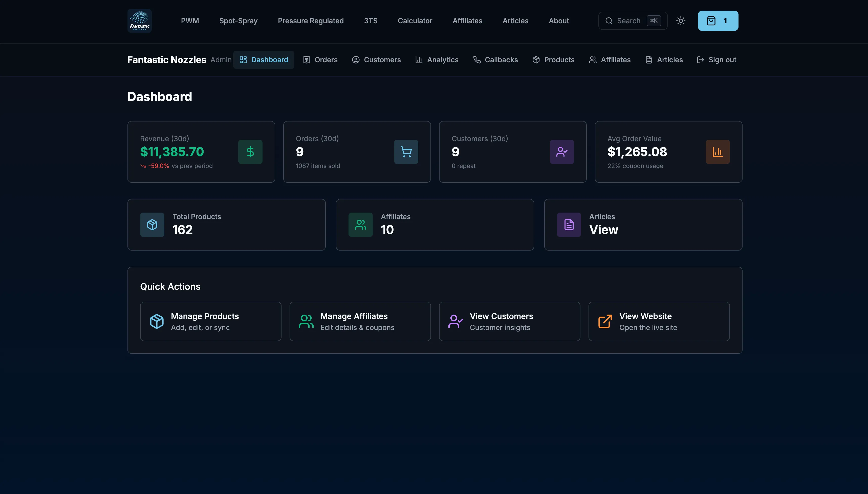868x494 pixels.
Task: Select View Customers quick action
Action: (509, 321)
